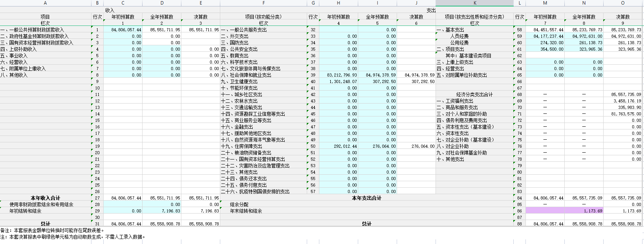Viewport: 644px width, 244px height.
Task: Select '年初结转和结余' row label
Action: point(26,211)
